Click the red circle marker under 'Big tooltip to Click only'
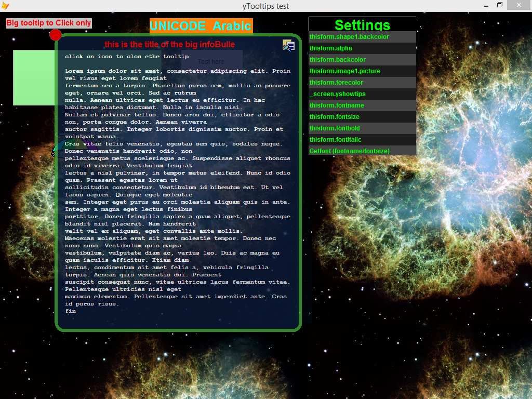Screen dimensions: 532x399 point(55,35)
